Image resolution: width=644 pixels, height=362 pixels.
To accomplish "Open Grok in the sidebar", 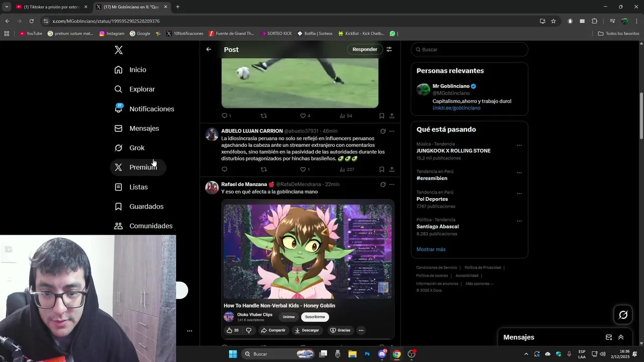I will [x=129, y=148].
